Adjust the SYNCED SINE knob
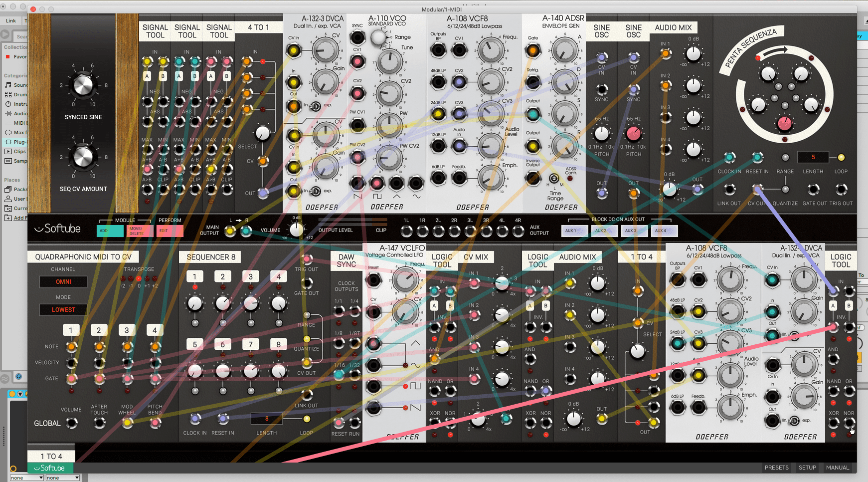This screenshot has height=482, width=868. point(83,85)
